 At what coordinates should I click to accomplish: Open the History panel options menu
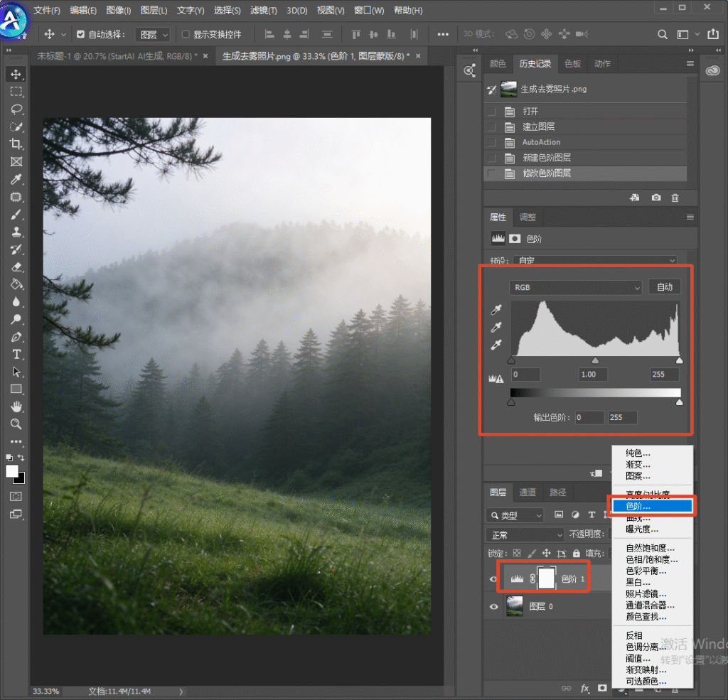click(x=690, y=63)
